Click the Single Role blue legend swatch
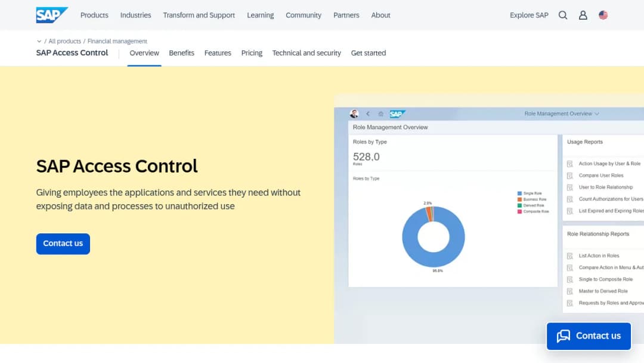Image resolution: width=644 pixels, height=363 pixels. [519, 193]
